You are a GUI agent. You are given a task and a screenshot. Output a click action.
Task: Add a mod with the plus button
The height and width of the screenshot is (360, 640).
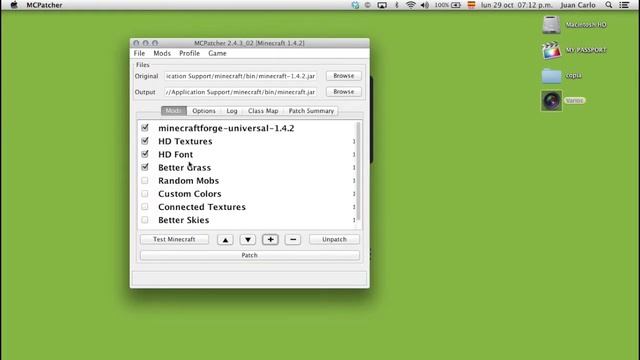[270, 240]
